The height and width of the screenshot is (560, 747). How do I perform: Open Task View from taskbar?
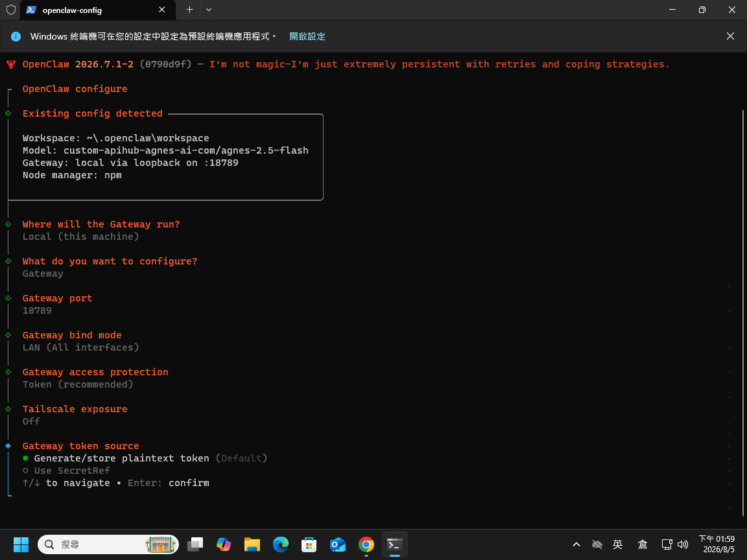[195, 544]
